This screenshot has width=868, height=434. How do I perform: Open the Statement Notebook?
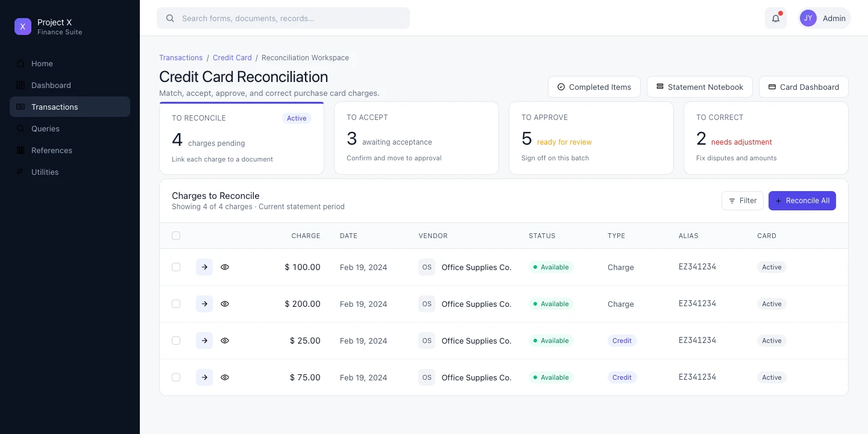700,87
